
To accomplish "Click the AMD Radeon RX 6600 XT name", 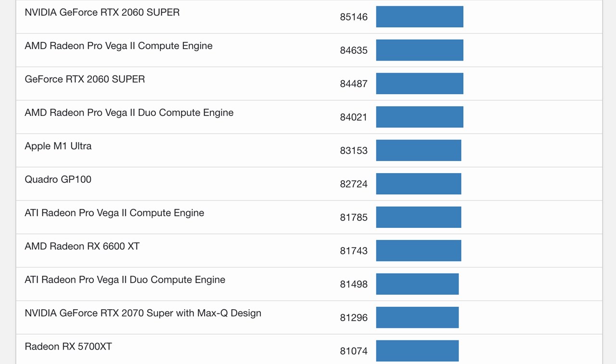I will (82, 247).
